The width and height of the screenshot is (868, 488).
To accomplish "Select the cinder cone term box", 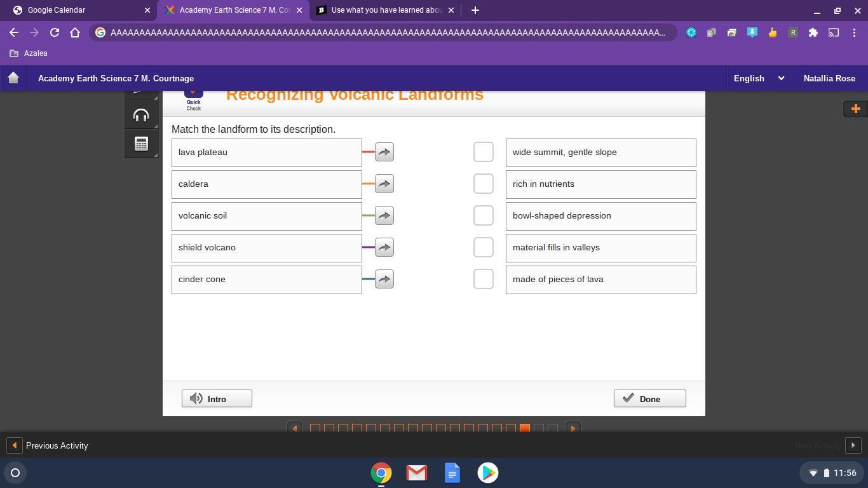I will tap(267, 280).
